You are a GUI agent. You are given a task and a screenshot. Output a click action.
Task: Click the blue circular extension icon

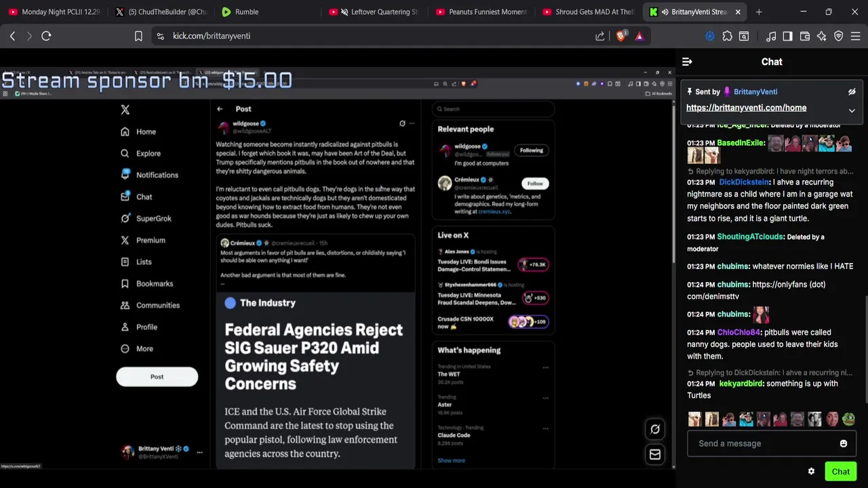pyautogui.click(x=710, y=36)
